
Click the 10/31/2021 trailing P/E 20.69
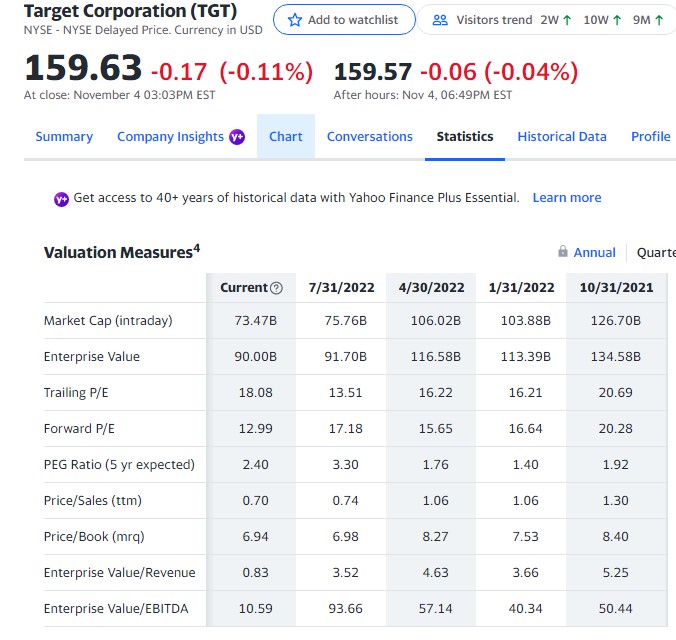click(616, 392)
